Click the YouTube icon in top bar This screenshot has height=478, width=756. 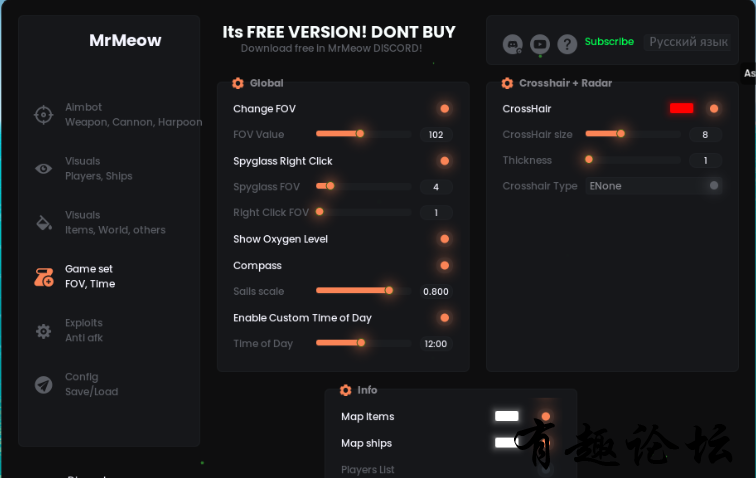540,44
